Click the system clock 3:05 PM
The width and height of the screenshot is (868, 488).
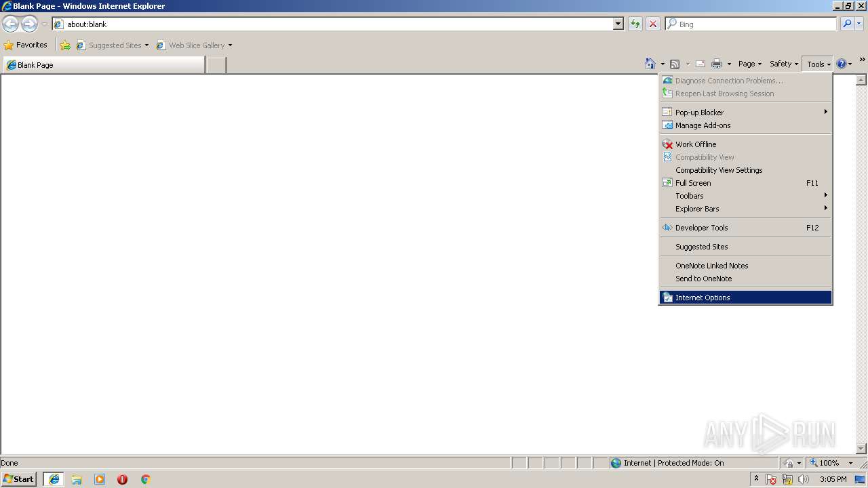[x=833, y=479]
